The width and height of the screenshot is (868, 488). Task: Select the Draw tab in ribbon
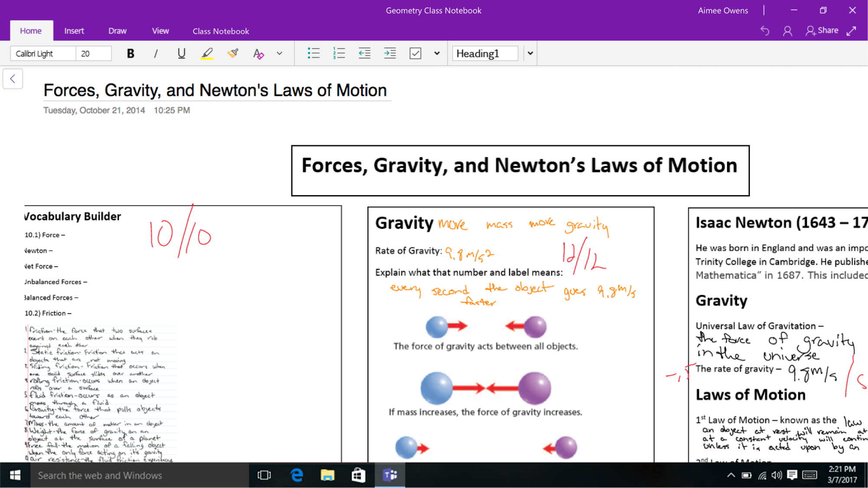pyautogui.click(x=117, y=31)
